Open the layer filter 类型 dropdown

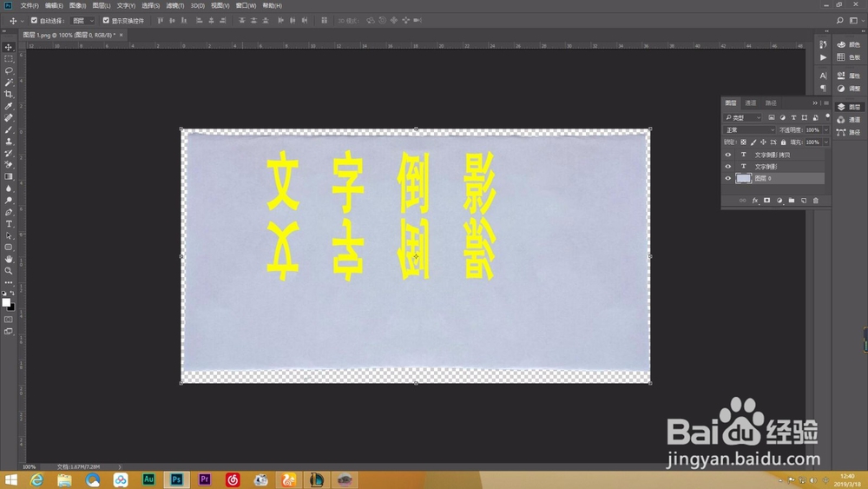click(x=743, y=117)
